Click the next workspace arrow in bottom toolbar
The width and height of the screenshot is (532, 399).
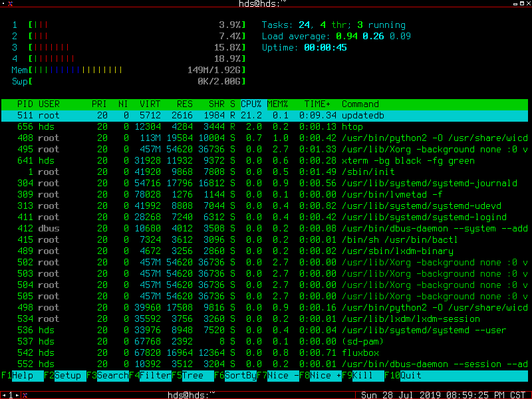(17, 395)
